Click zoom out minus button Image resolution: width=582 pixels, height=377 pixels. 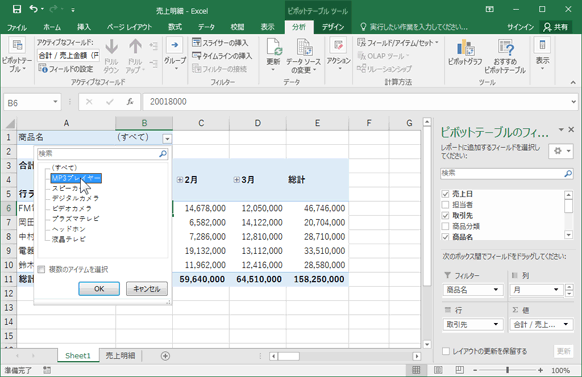(475, 370)
